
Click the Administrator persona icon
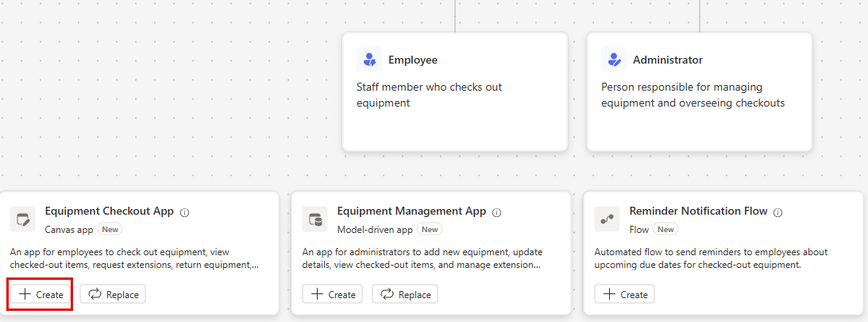613,60
